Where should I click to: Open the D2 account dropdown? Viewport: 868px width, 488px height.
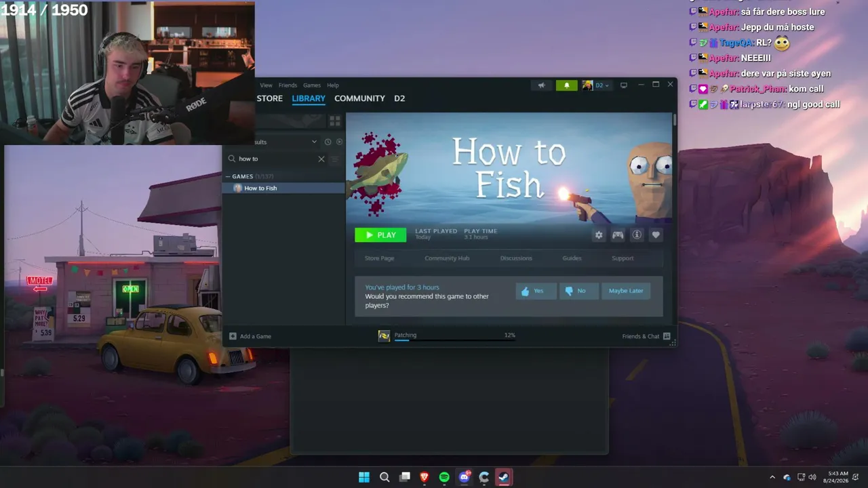click(597, 85)
